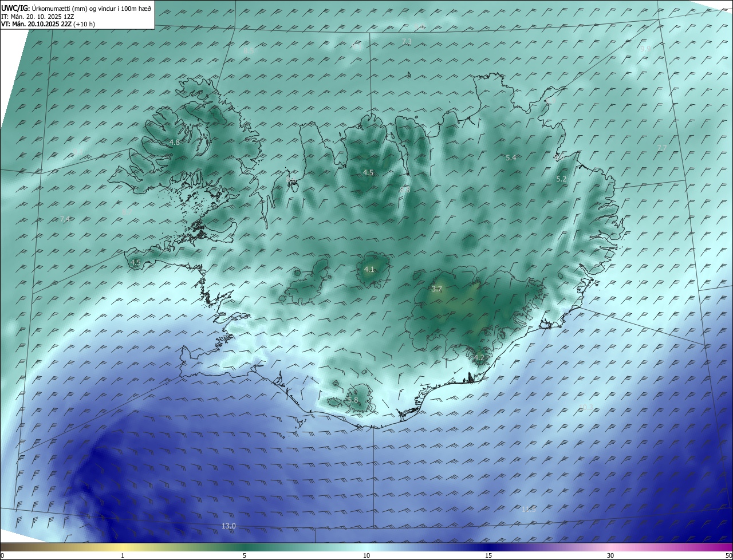Click the 4.8 value over the Westfjords

[175, 142]
